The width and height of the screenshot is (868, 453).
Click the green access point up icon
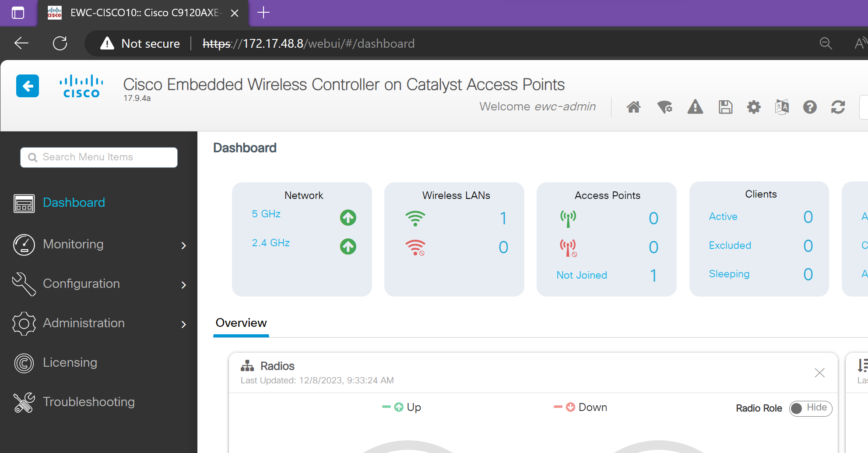568,219
